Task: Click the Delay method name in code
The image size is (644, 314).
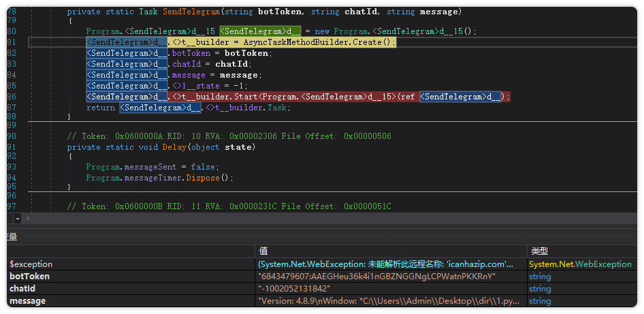Action: point(173,147)
